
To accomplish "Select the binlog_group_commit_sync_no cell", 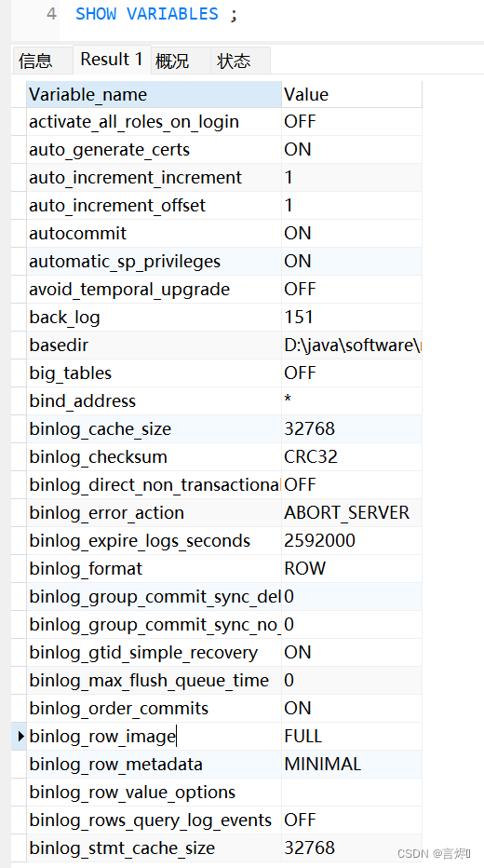I will click(x=154, y=625).
